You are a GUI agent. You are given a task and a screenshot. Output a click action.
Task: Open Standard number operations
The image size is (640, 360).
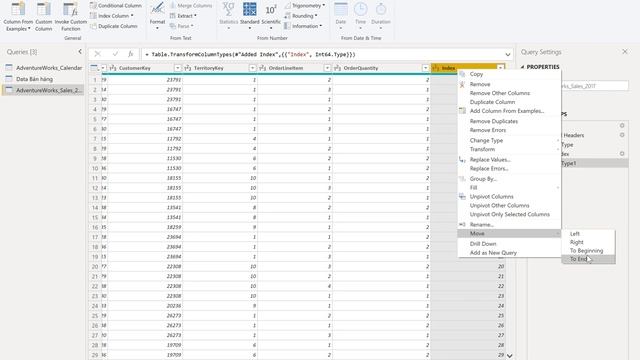point(249,17)
